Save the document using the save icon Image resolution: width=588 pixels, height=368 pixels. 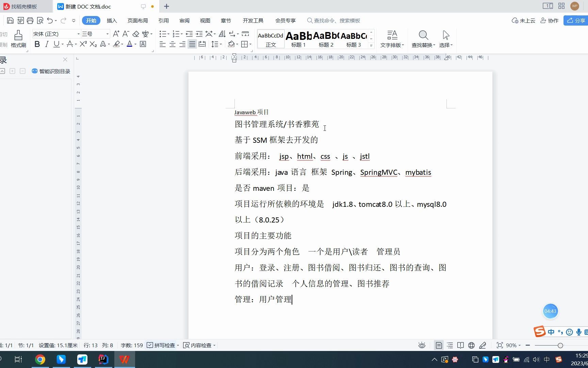click(10, 21)
